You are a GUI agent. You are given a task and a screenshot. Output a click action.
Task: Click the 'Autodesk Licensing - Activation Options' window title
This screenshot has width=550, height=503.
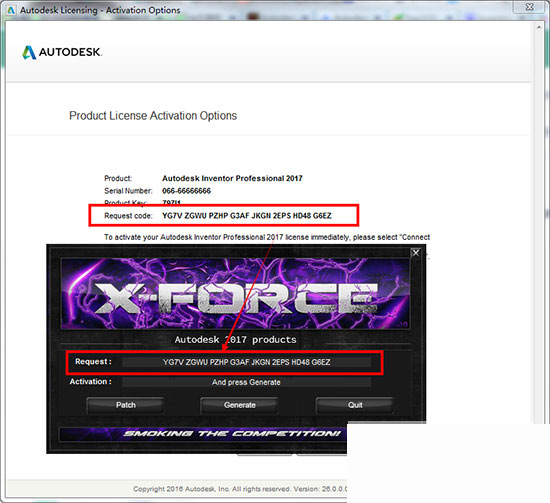click(100, 10)
